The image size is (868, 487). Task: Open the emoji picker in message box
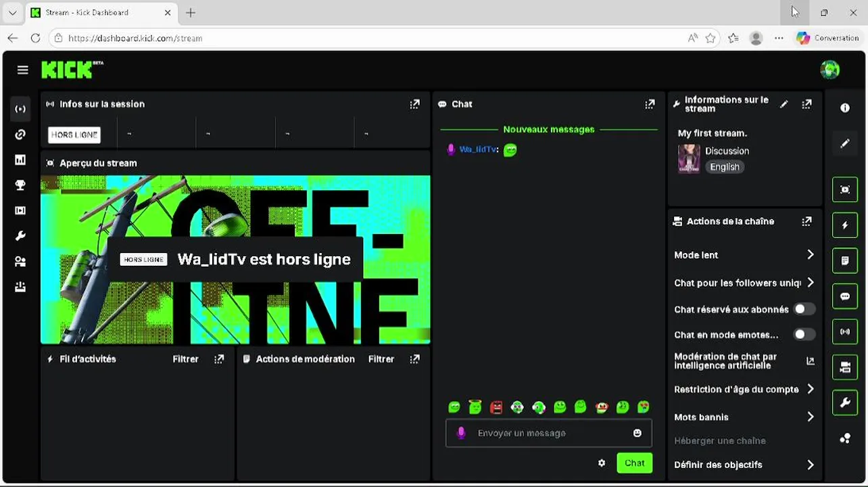(x=637, y=433)
